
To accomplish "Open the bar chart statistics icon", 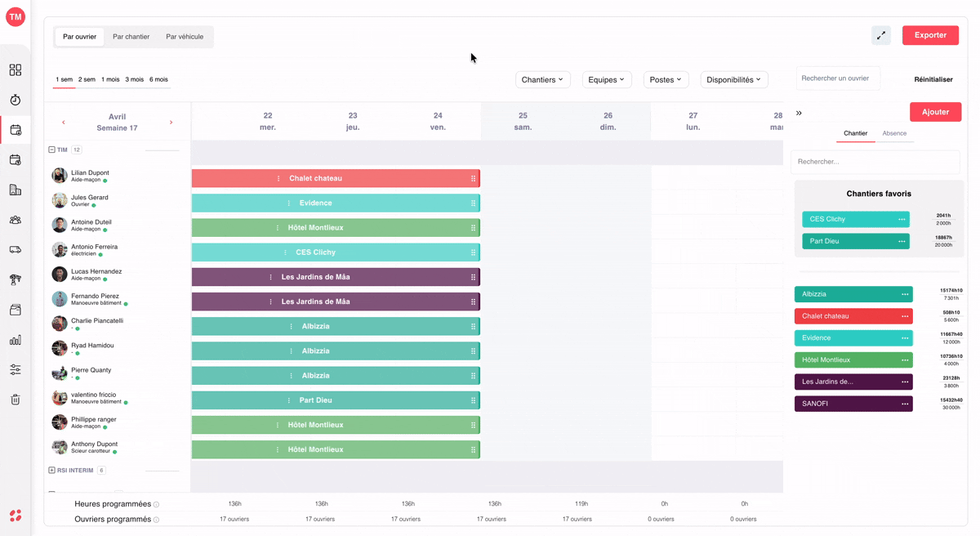I will [x=16, y=340].
